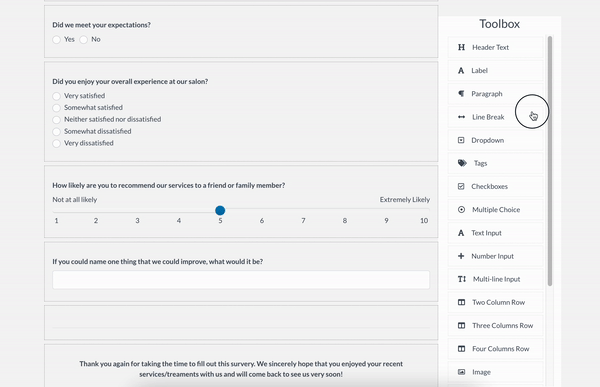Add a Header Text element
600x387 pixels.
tap(496, 47)
